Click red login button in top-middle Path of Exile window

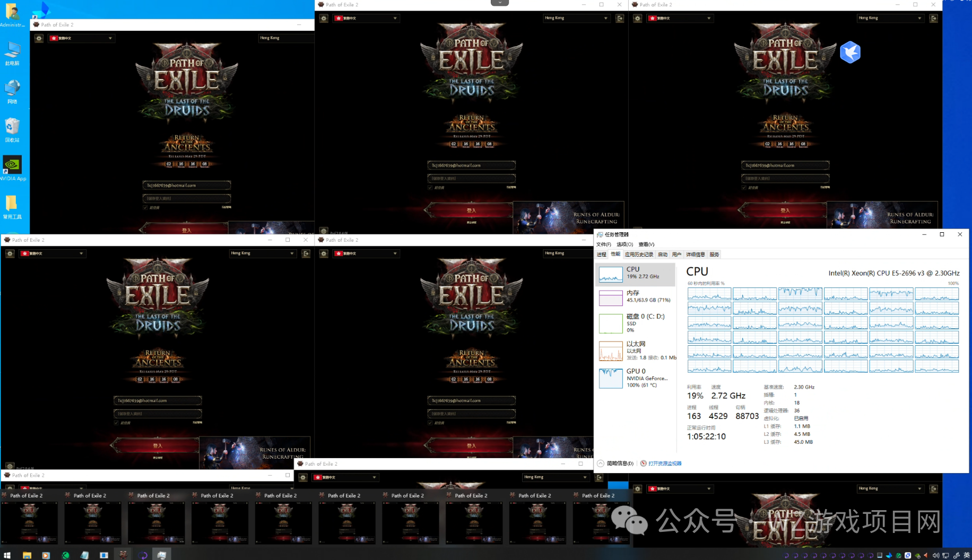coord(471,211)
